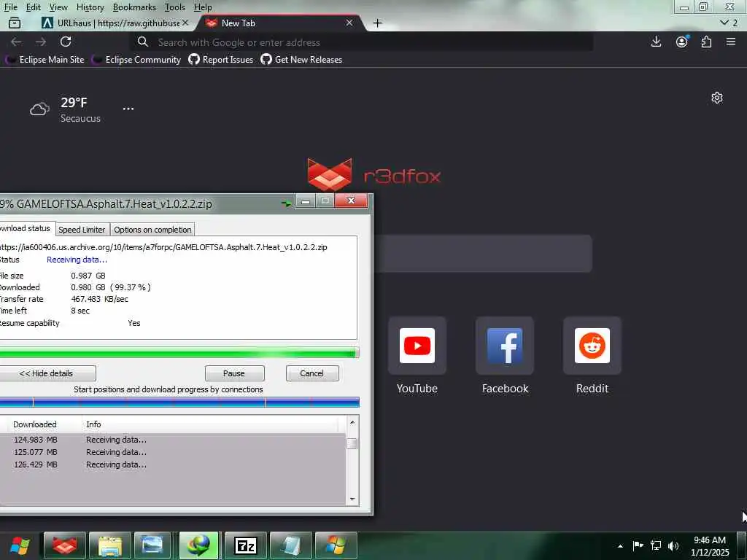Open the View menu
Screen dimensions: 747x560
(x=58, y=7)
